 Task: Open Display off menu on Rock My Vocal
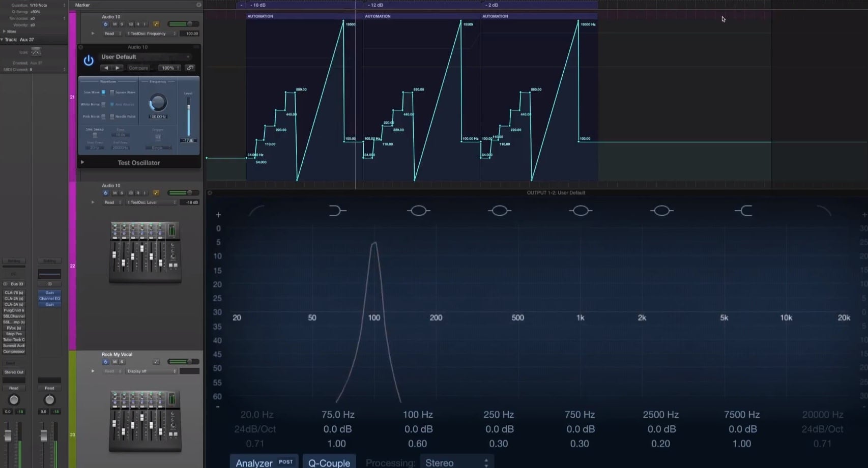click(x=151, y=371)
